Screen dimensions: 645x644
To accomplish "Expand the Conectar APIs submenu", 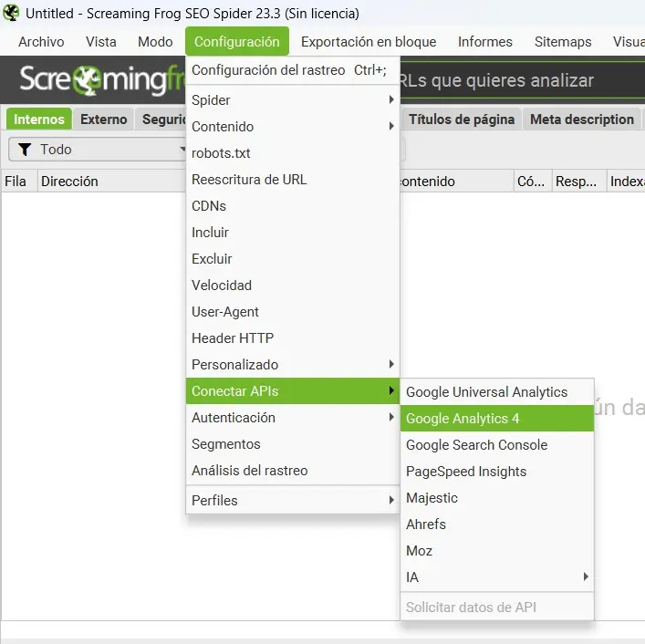I will coord(293,390).
